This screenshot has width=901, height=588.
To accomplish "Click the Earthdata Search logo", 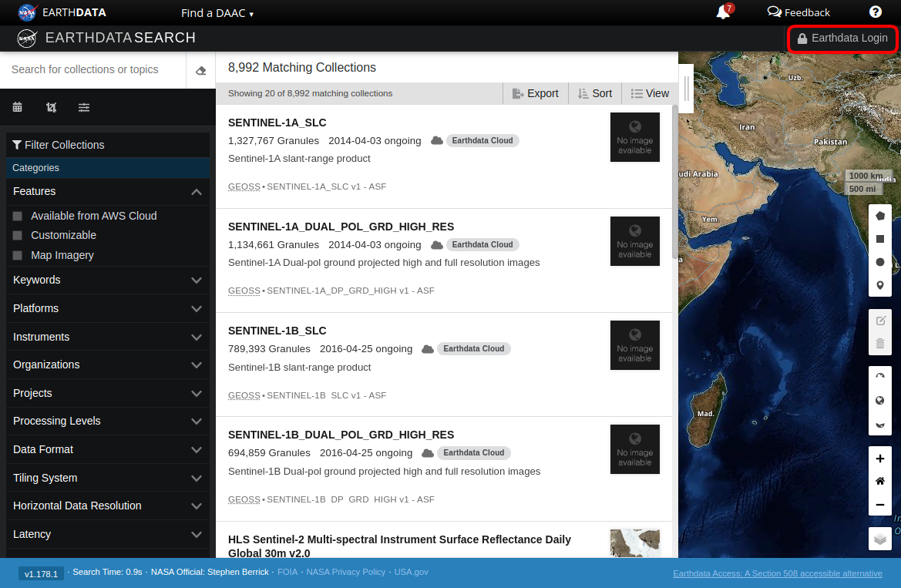I will [106, 38].
